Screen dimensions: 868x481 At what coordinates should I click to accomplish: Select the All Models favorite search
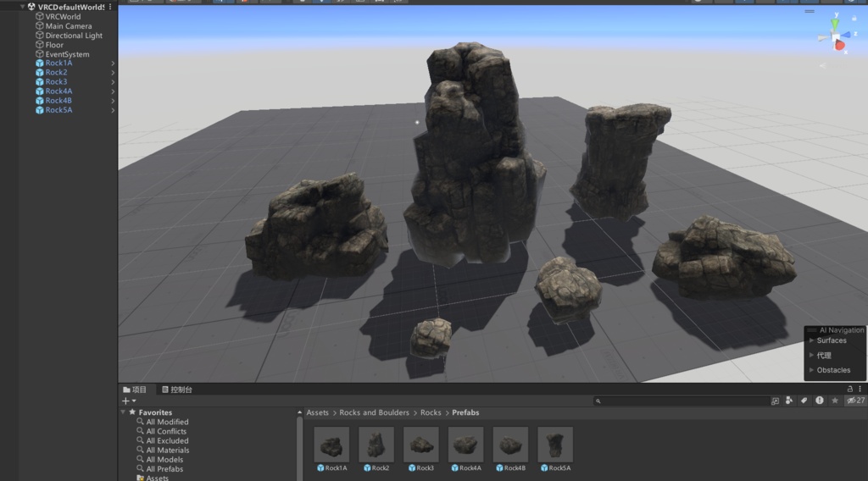click(164, 460)
